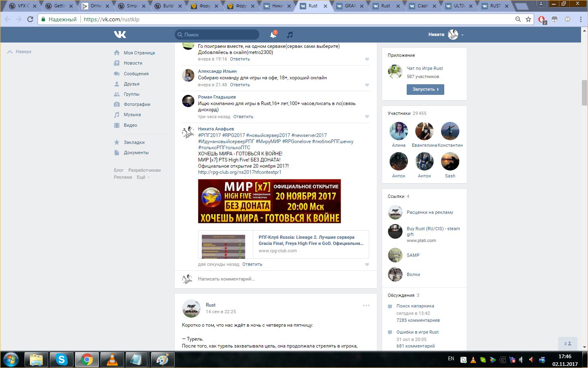Click the browser address bar URL

(111, 19)
